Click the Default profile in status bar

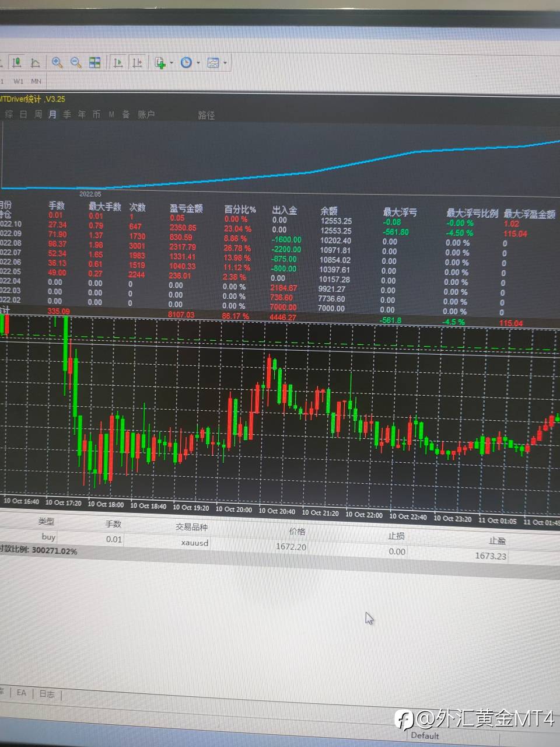coord(425,736)
